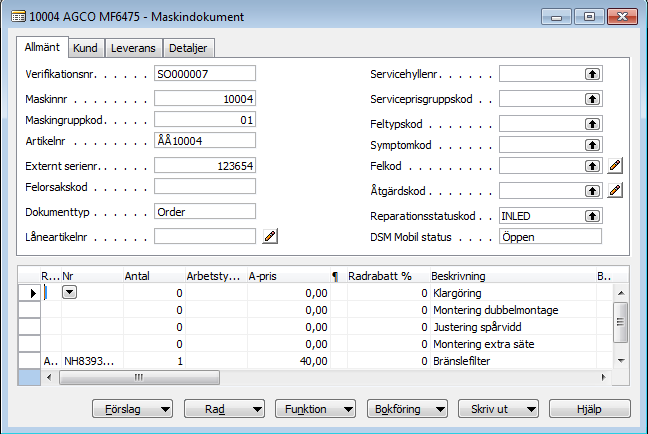Open the Rad menu button

[x=224, y=409]
